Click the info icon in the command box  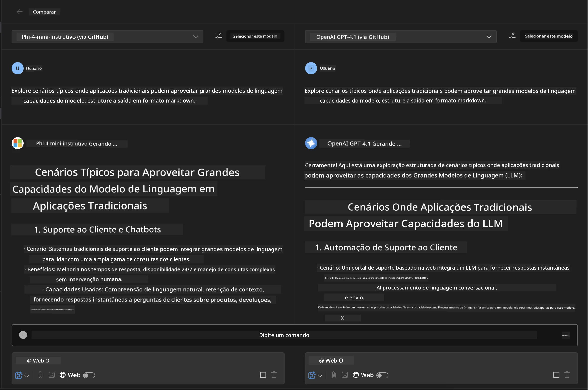click(x=23, y=335)
